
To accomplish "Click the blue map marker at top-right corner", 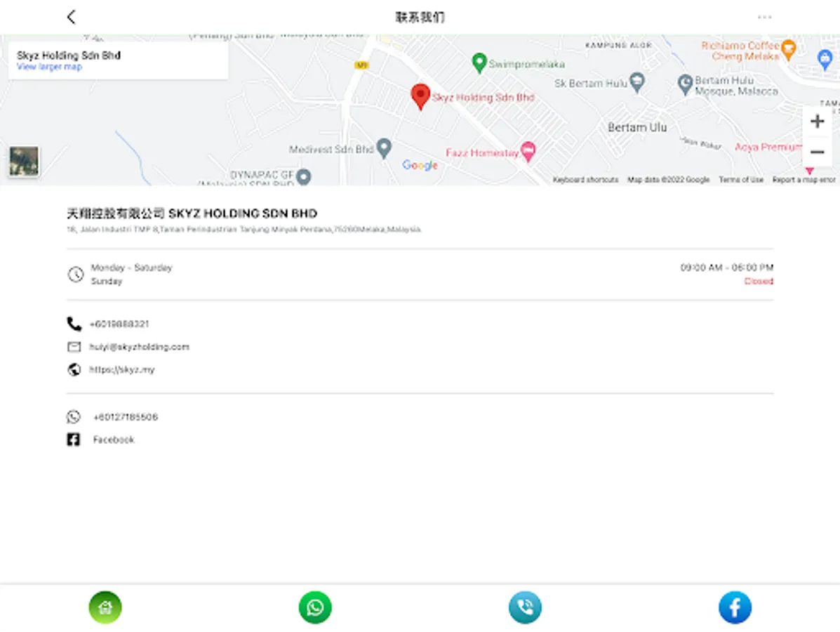I will tap(825, 58).
